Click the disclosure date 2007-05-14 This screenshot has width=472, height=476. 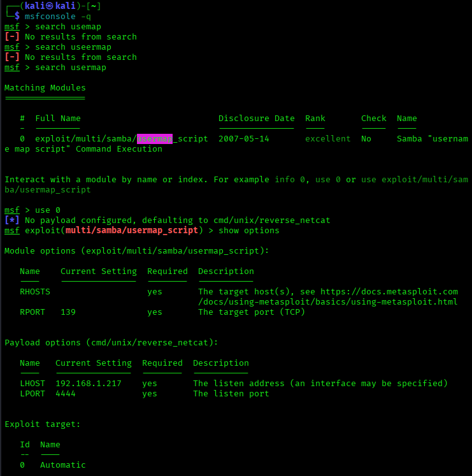coord(244,139)
